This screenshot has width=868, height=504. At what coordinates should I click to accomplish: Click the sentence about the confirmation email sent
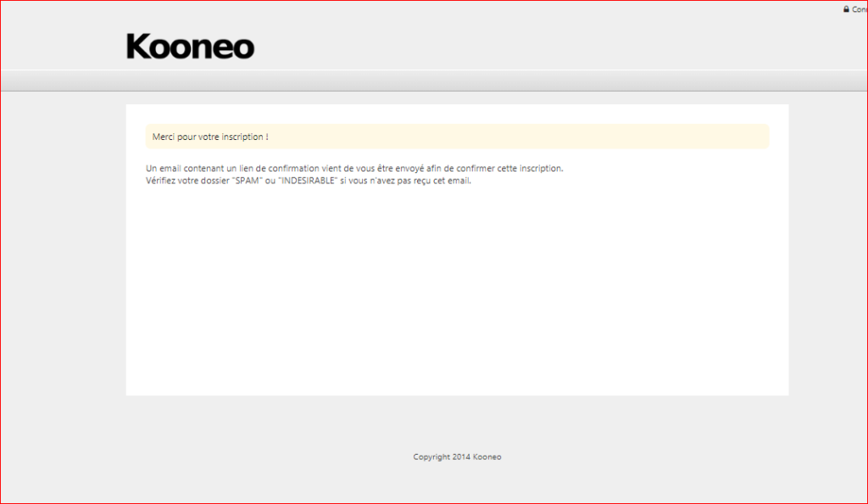click(x=354, y=168)
